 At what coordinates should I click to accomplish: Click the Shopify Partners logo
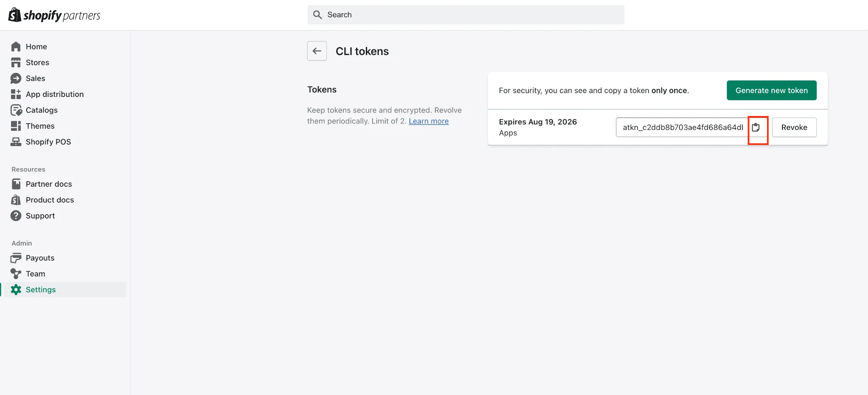point(54,14)
